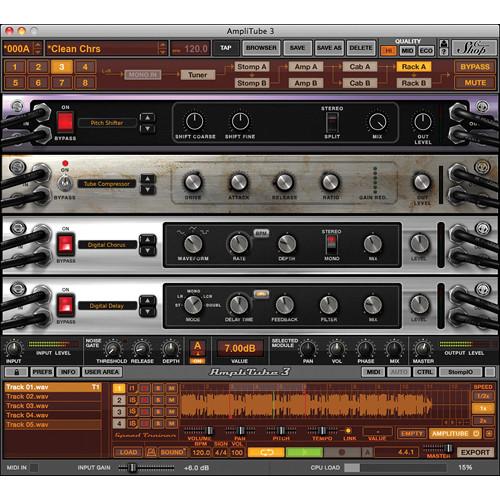
Task: Click the Digital Chorus model down arrow
Action: (147, 251)
